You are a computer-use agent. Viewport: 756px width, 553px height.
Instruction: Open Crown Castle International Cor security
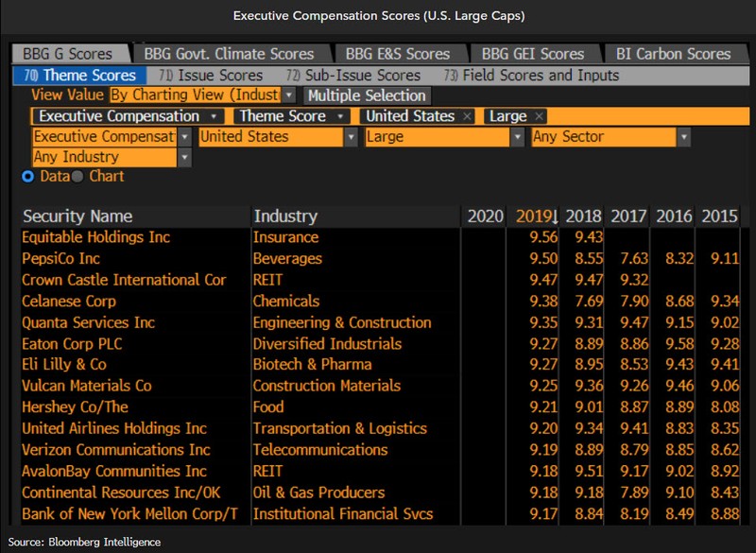[124, 280]
